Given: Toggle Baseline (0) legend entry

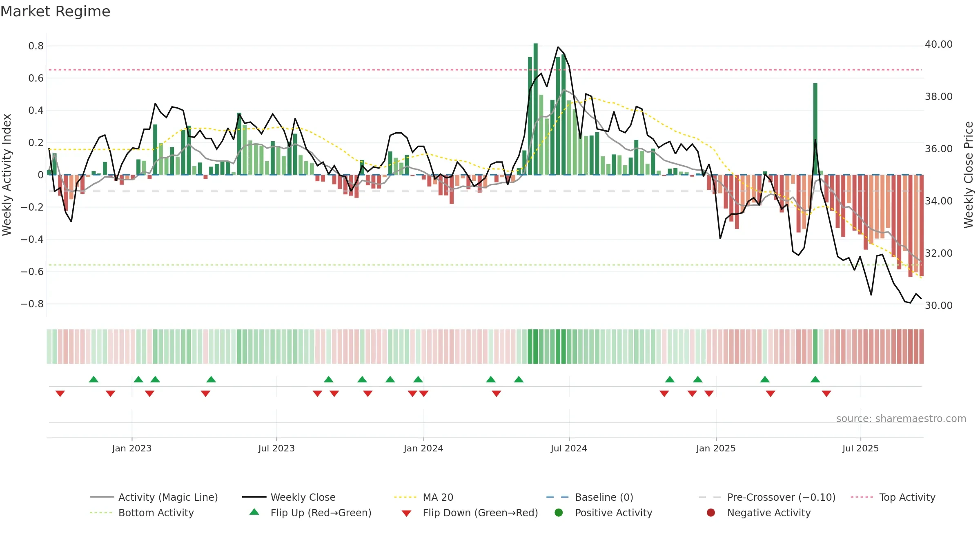Looking at the screenshot, I should click(x=590, y=497).
